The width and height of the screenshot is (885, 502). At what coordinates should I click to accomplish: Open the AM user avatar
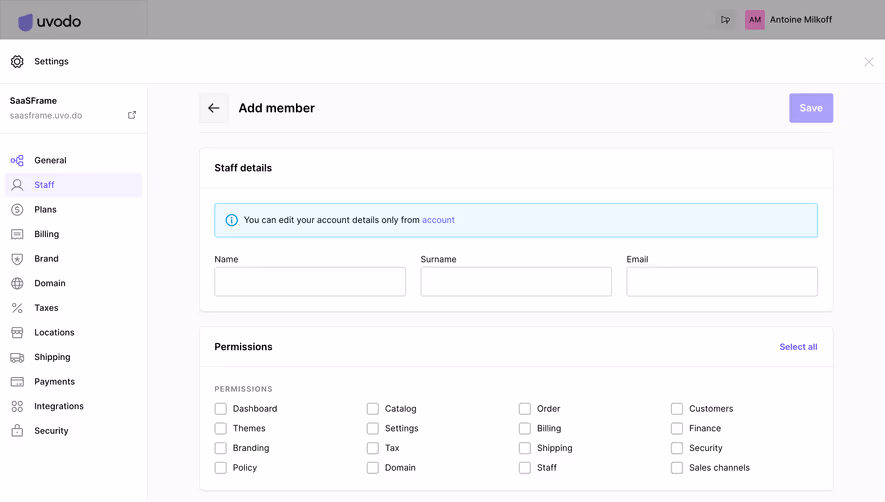(x=755, y=20)
